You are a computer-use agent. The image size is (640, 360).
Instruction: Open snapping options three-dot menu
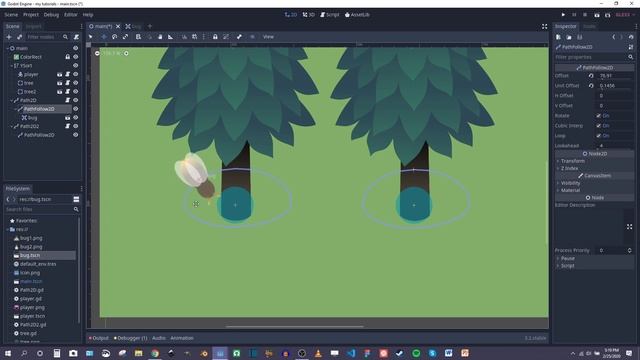coord(204,37)
